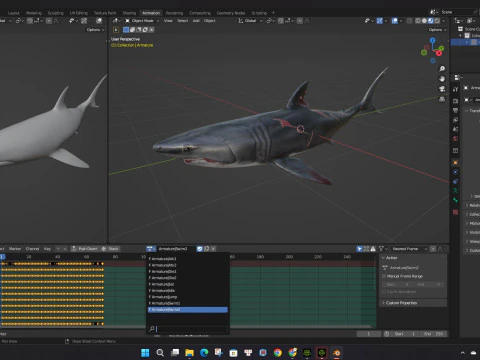Open the Channel menu in dope sheet
The image size is (480, 360).
tap(32, 249)
